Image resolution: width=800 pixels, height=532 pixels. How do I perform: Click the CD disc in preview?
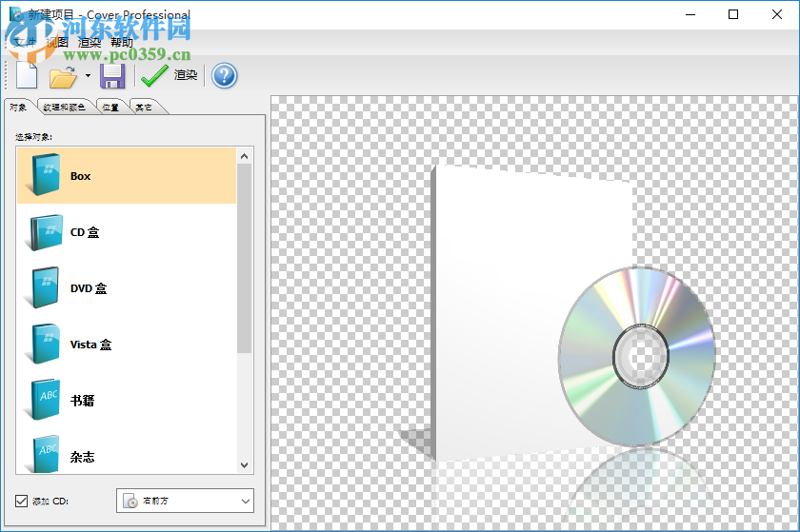point(637,356)
